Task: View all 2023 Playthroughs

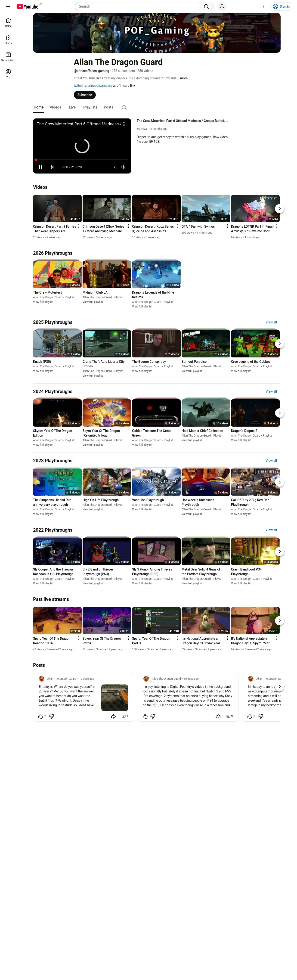Action: tap(271, 461)
